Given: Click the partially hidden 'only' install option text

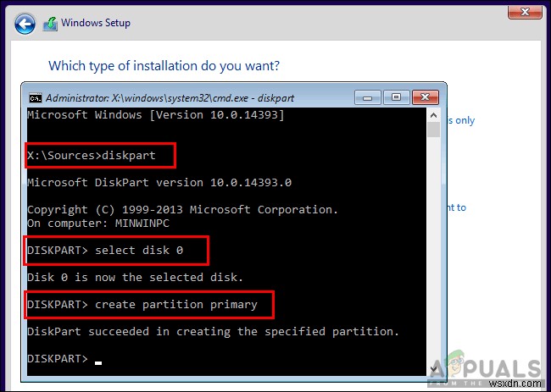Looking at the screenshot, I should click(463, 120).
